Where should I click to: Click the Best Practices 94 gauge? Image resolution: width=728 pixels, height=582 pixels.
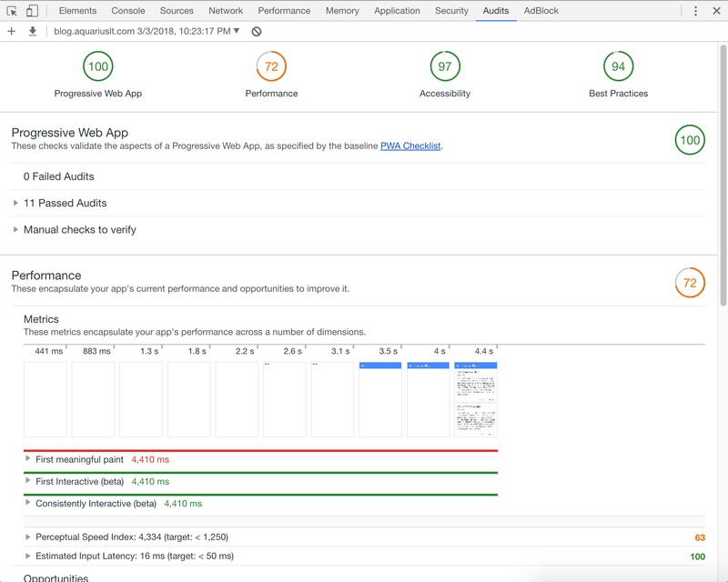pyautogui.click(x=618, y=66)
